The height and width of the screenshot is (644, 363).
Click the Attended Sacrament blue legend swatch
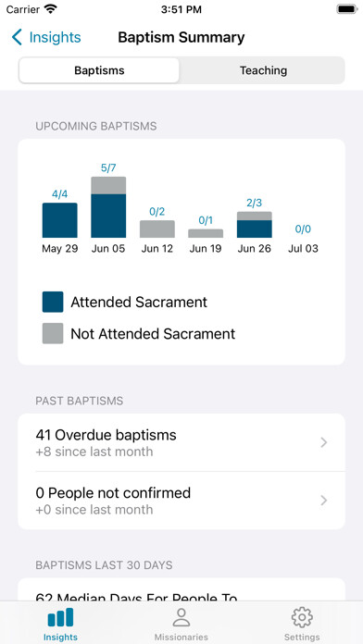coord(53,302)
